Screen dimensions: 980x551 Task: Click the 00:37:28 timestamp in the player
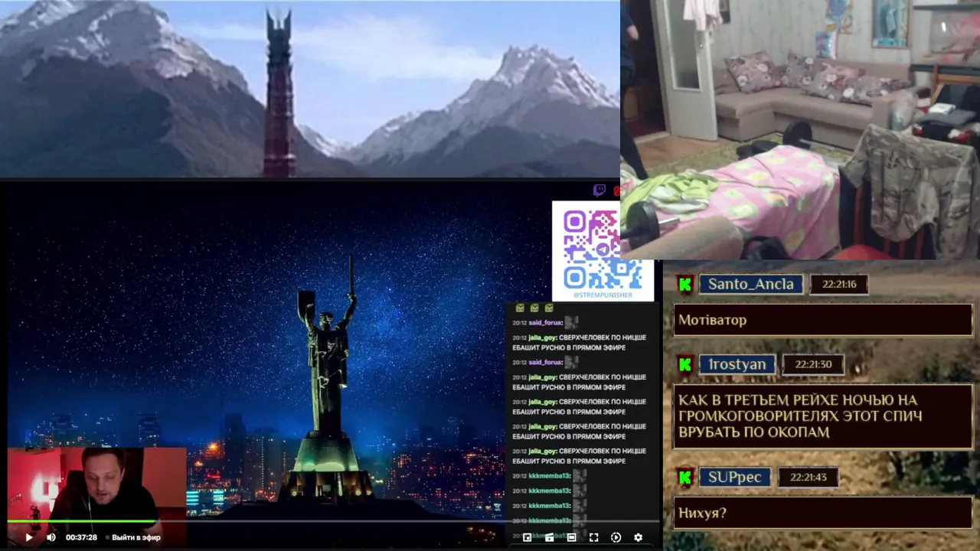(x=81, y=537)
